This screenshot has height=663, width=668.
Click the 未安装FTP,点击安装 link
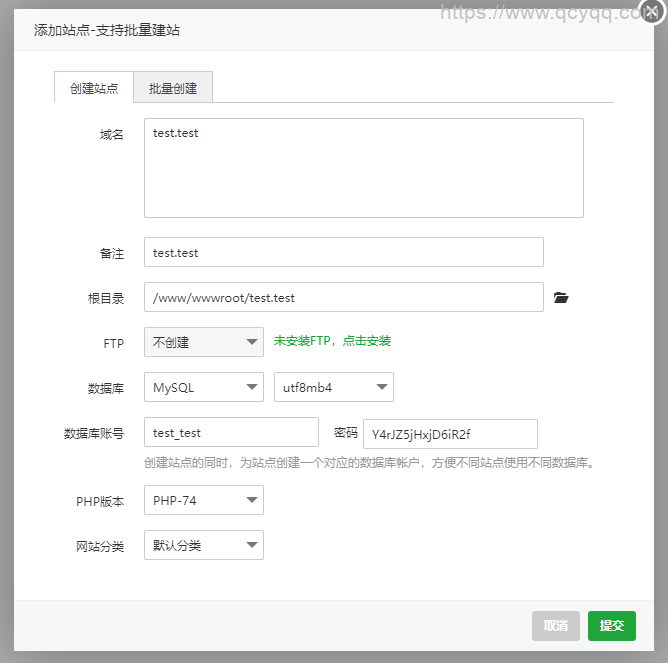click(x=332, y=341)
